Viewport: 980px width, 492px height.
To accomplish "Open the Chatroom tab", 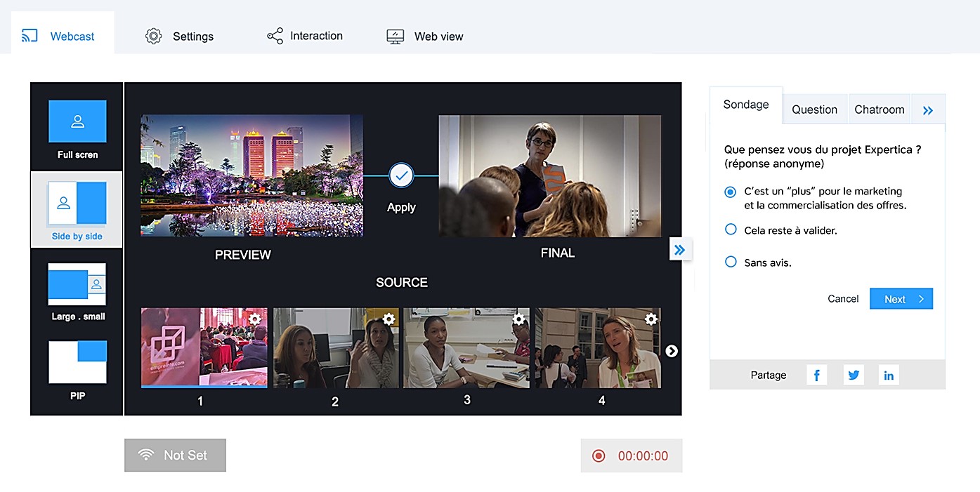I will [880, 109].
